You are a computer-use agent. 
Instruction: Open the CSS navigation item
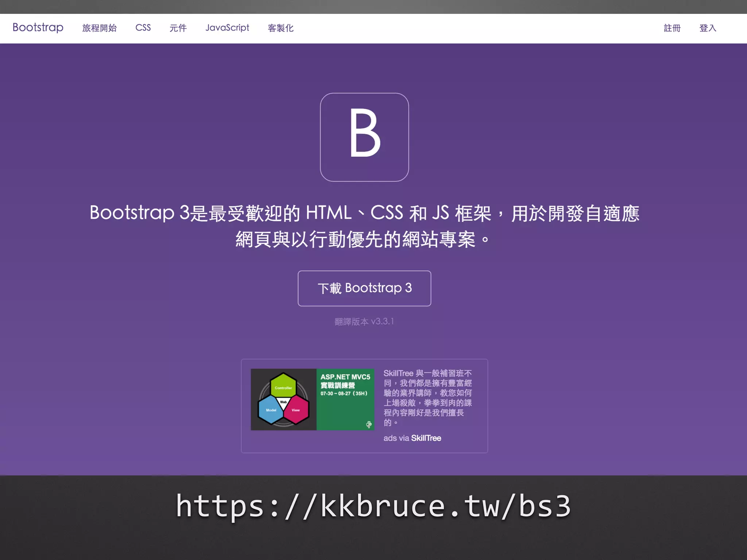143,28
